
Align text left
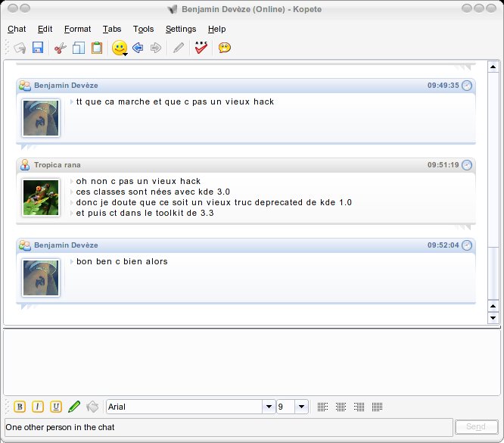click(x=322, y=407)
